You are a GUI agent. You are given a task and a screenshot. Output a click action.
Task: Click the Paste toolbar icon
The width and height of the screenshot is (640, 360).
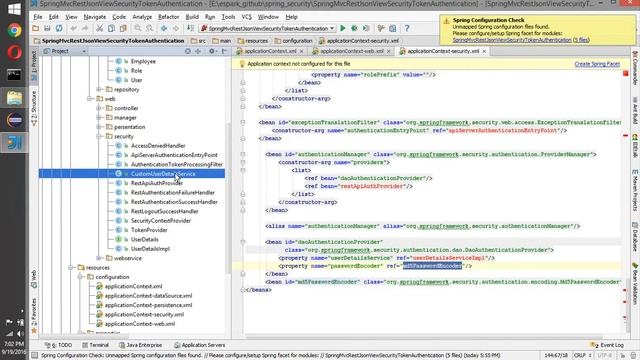[x=123, y=28]
